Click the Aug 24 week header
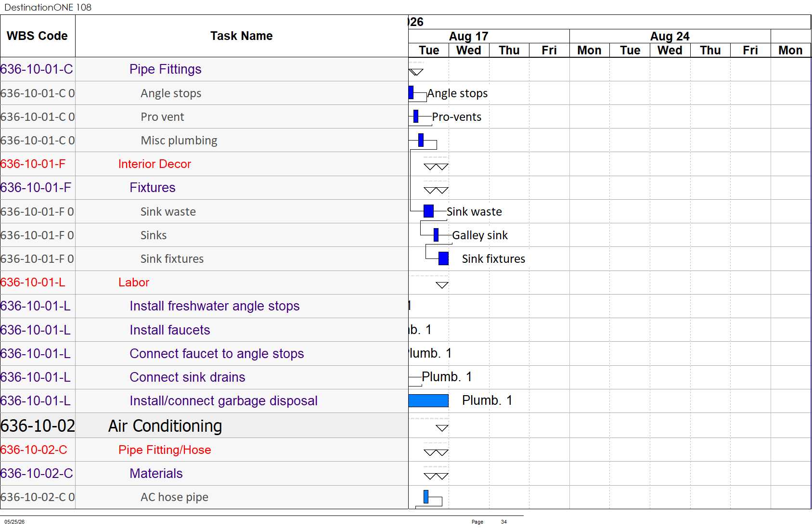 [x=670, y=37]
